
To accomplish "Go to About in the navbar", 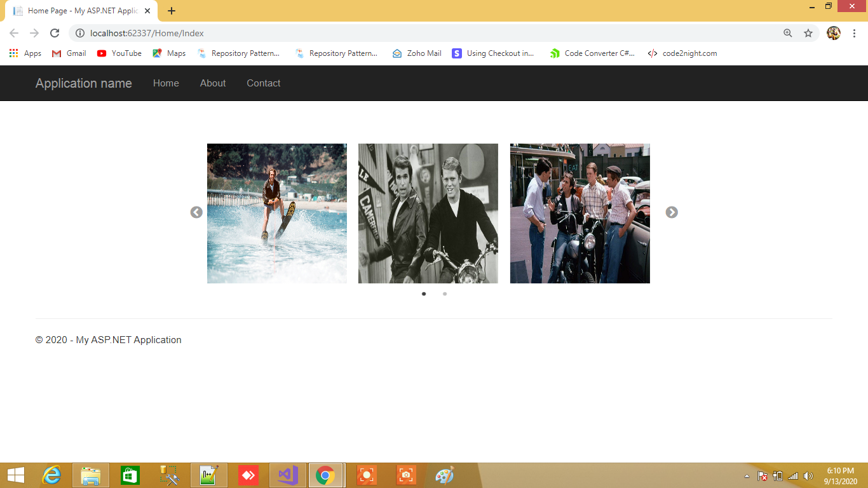I will click(x=213, y=83).
